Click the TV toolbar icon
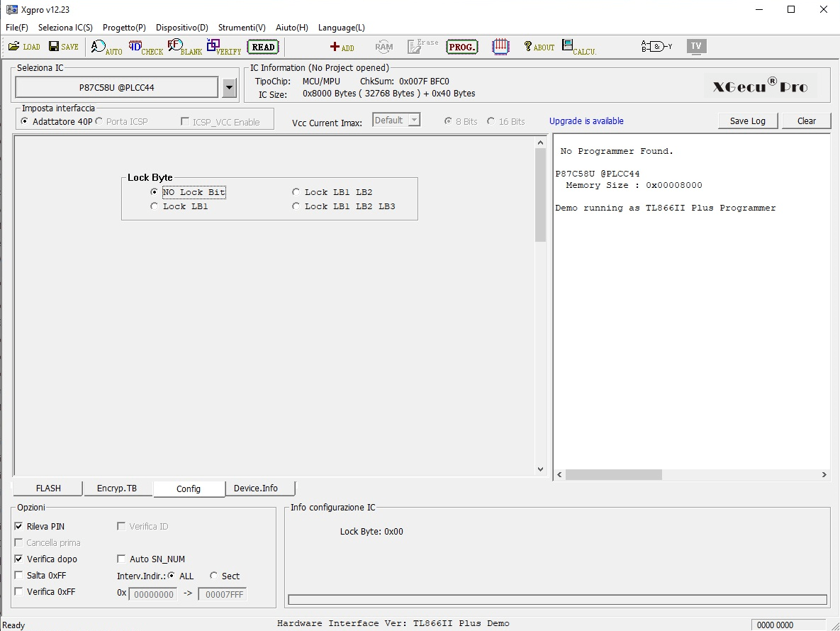Viewport: 840px width, 631px height. pos(696,47)
